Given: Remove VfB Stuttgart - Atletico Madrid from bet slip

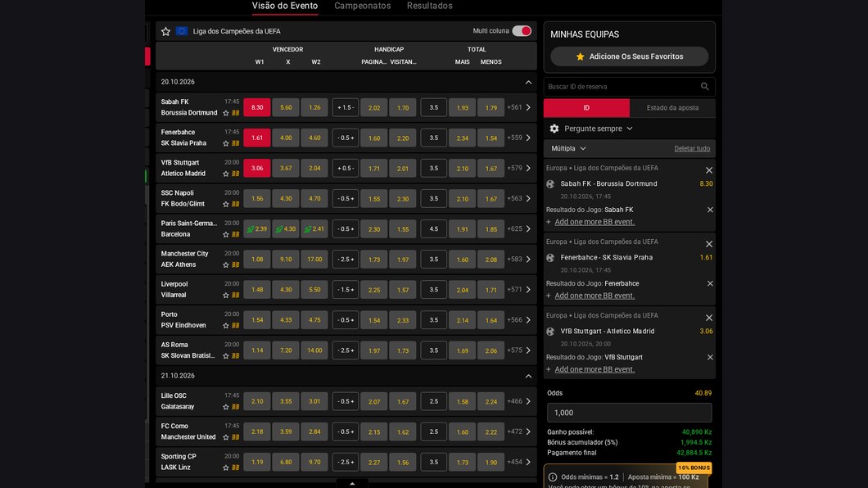Looking at the screenshot, I should [x=709, y=318].
